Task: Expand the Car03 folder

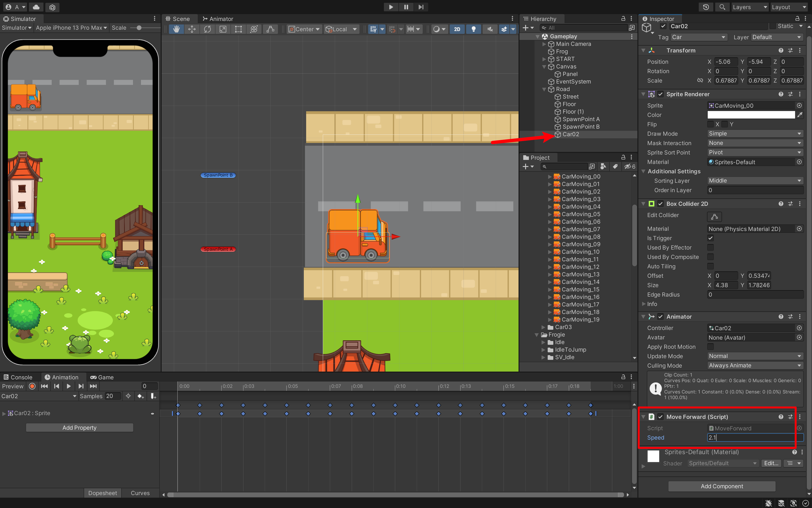Action: point(543,327)
